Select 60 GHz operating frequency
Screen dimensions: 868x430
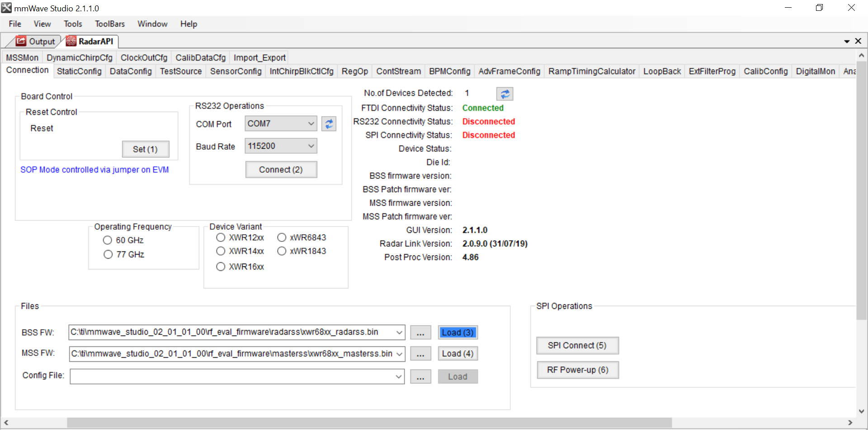coord(108,240)
